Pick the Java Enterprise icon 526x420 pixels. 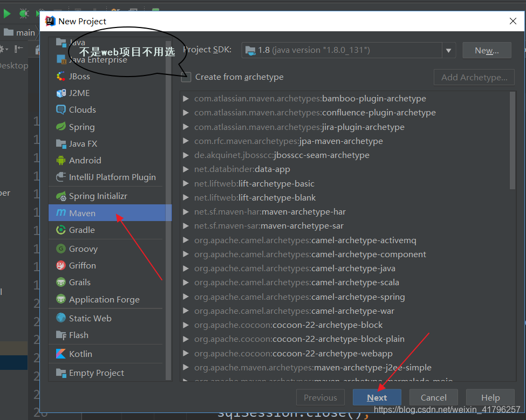click(x=62, y=60)
